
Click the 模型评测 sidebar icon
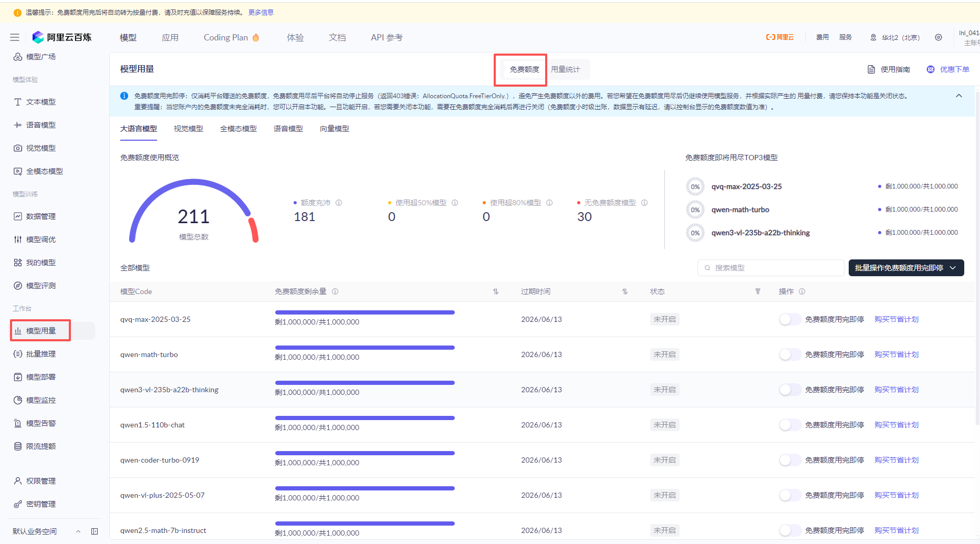pos(18,286)
